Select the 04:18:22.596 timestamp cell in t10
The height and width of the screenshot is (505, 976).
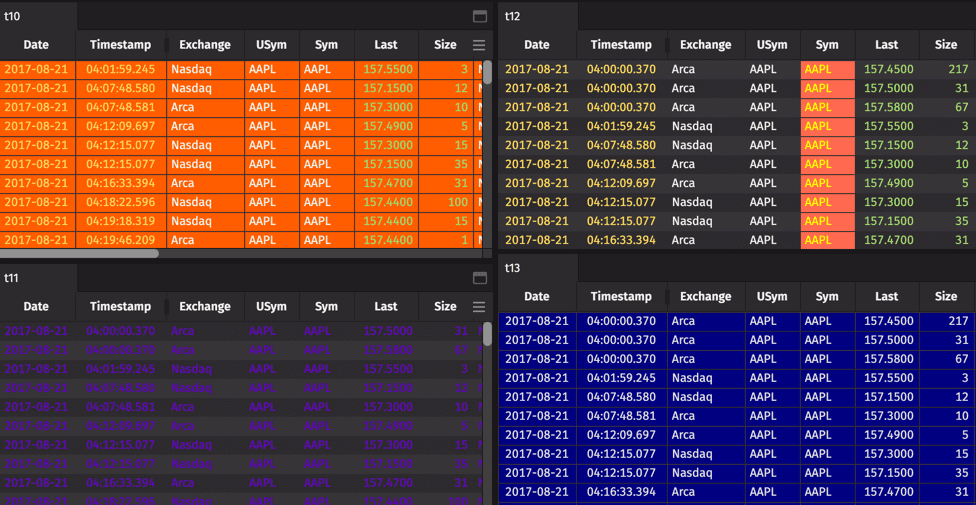click(121, 202)
